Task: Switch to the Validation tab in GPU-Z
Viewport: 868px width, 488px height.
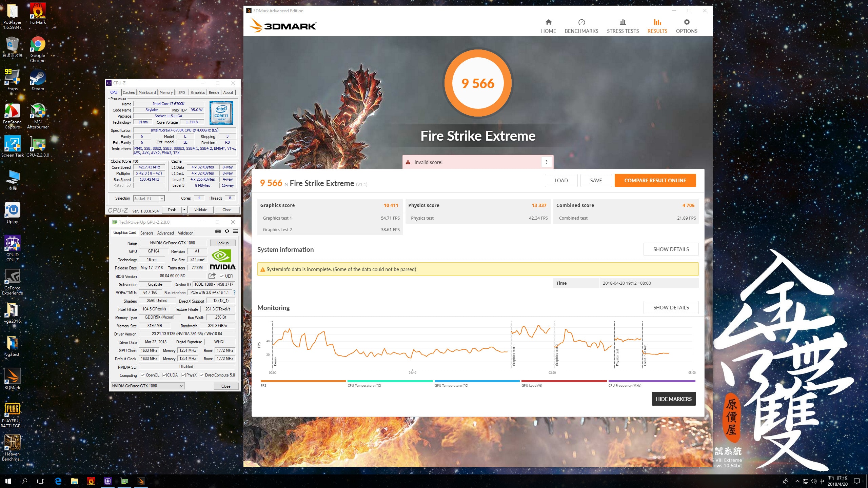Action: click(x=186, y=233)
